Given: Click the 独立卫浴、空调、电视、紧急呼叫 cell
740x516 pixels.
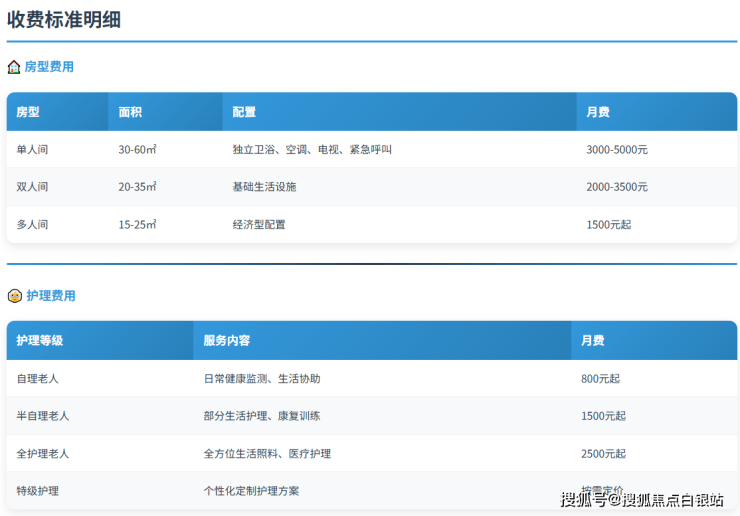Looking at the screenshot, I should point(312,149).
